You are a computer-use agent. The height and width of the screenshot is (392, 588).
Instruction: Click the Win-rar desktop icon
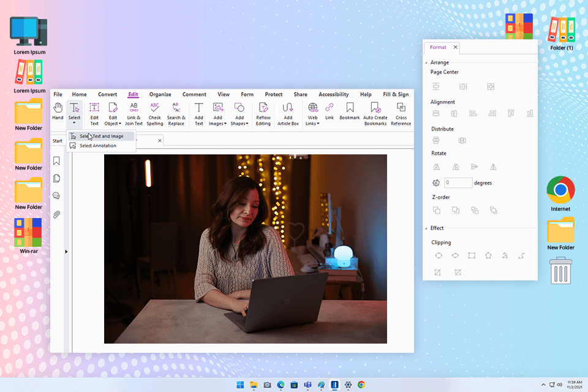tap(29, 236)
